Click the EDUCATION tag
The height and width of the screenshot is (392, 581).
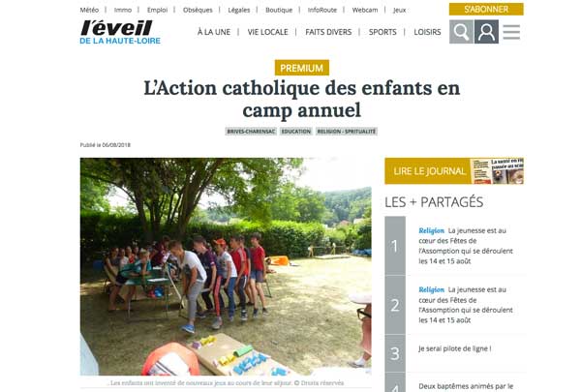point(296,132)
